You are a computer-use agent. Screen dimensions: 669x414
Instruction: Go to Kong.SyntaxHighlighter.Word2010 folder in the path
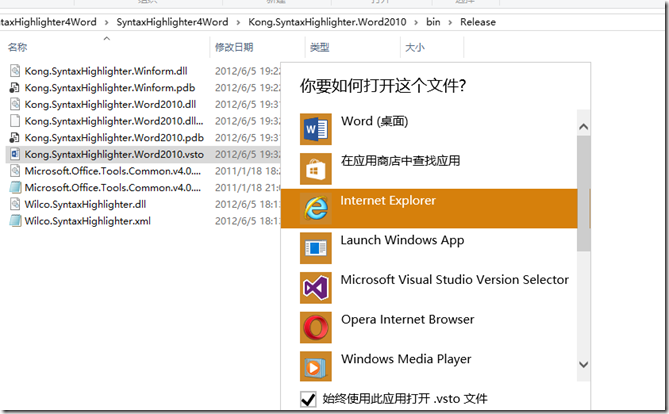click(x=327, y=22)
